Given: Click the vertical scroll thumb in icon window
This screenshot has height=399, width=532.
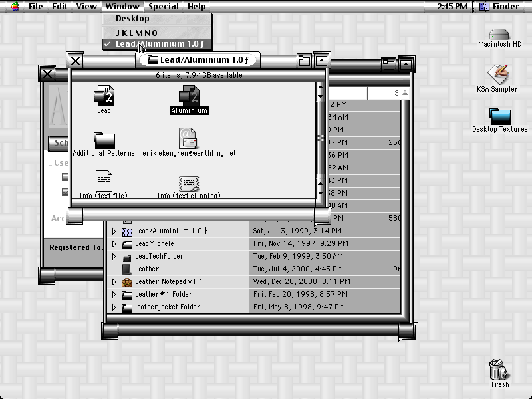Looking at the screenshot, I should (321, 138).
